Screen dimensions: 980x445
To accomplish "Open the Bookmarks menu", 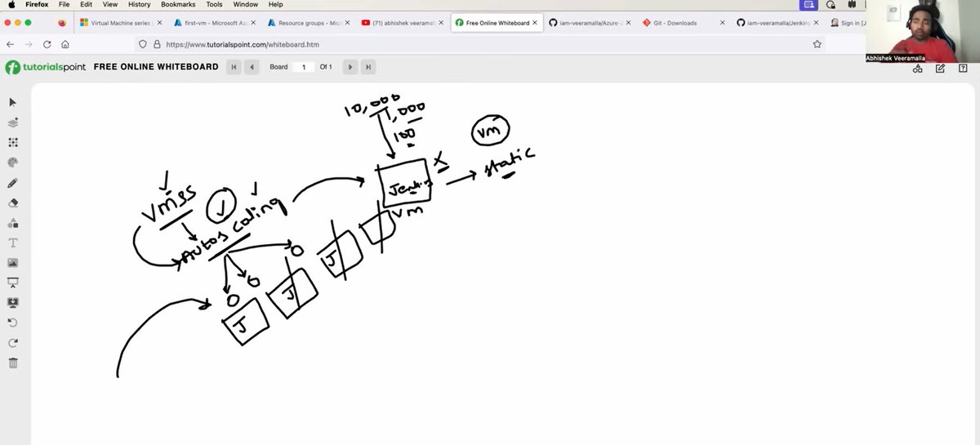I will pos(178,4).
